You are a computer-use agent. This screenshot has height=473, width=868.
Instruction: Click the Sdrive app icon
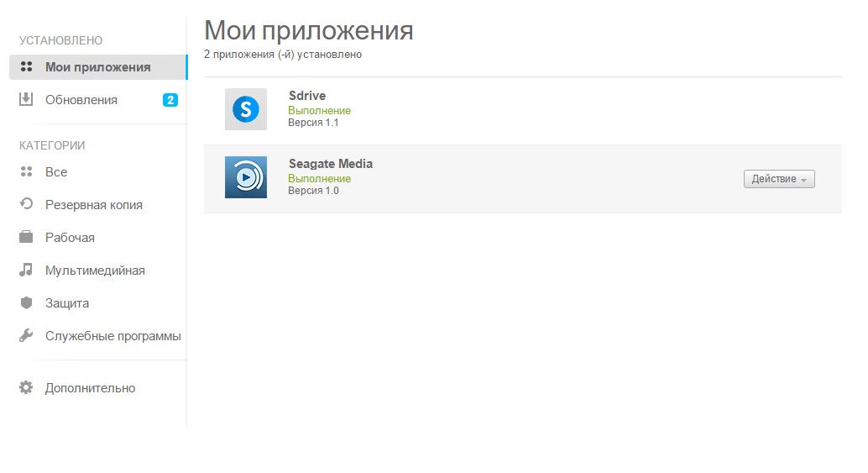coord(246,109)
